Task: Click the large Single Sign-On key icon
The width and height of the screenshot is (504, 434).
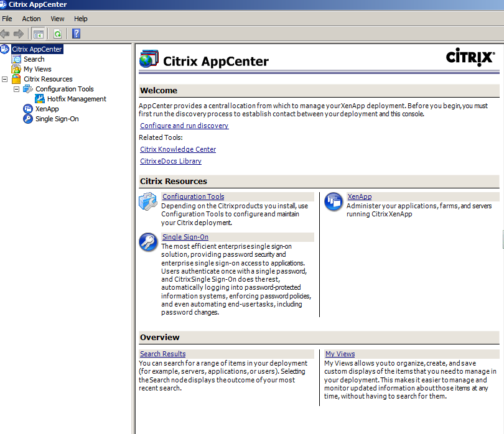Action: (148, 242)
